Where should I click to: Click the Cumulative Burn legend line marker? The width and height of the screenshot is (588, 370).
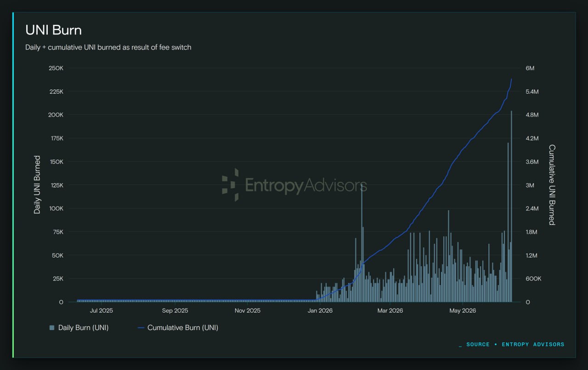coord(141,328)
